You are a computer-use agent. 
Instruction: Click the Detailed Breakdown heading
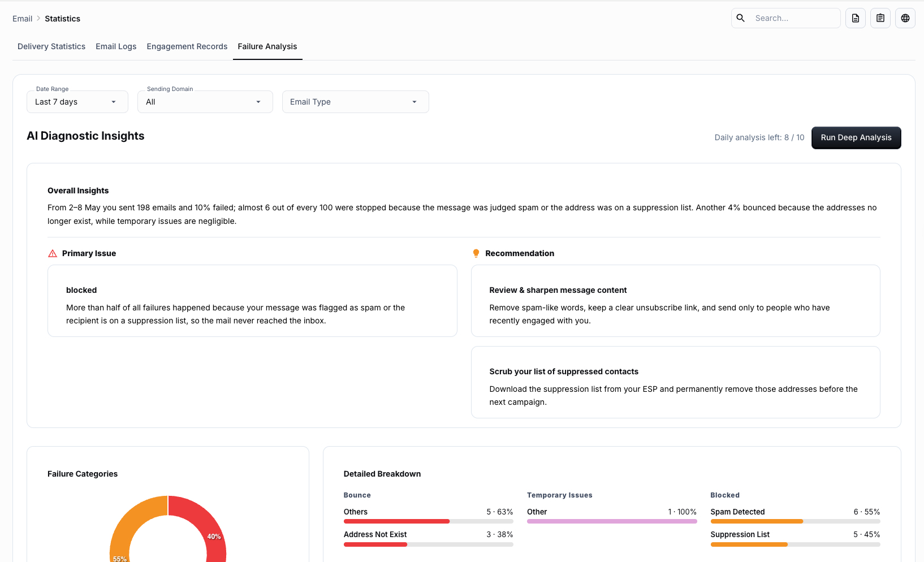[382, 474]
